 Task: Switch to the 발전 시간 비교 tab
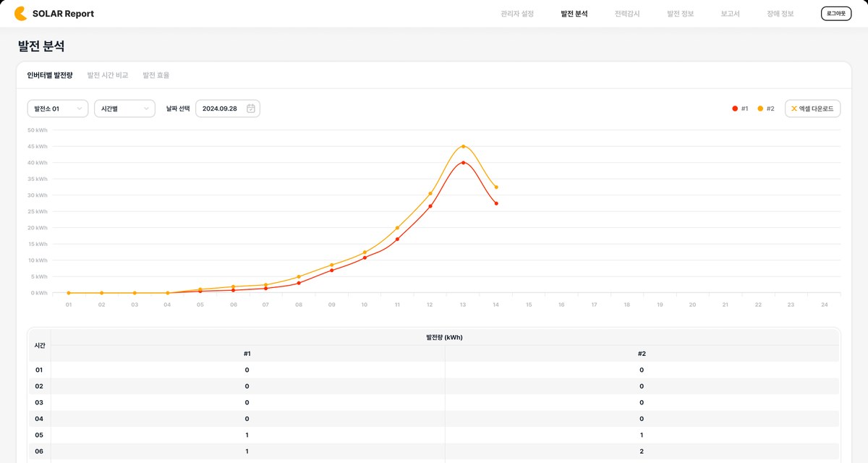(x=108, y=75)
